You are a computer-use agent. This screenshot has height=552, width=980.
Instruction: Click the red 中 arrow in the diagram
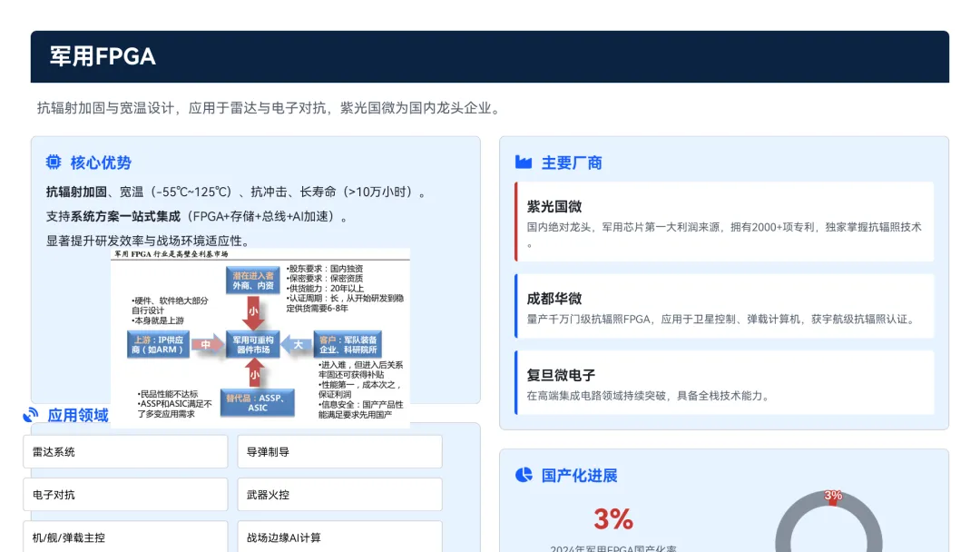[x=207, y=344]
